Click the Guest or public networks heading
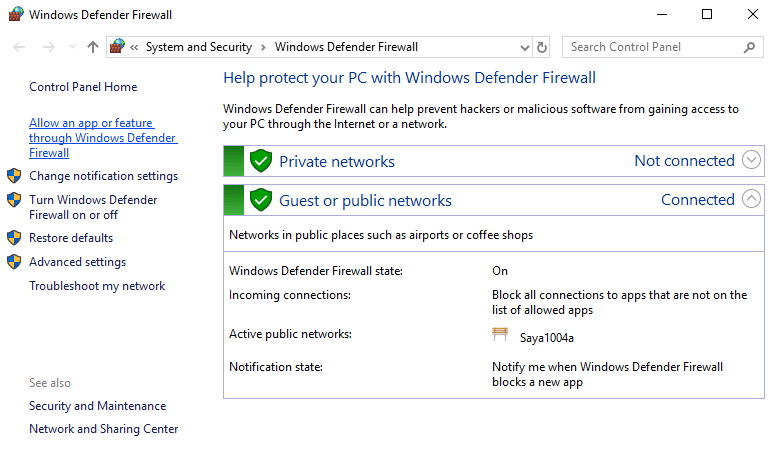Screen dimensions: 775x455 pyautogui.click(x=365, y=201)
